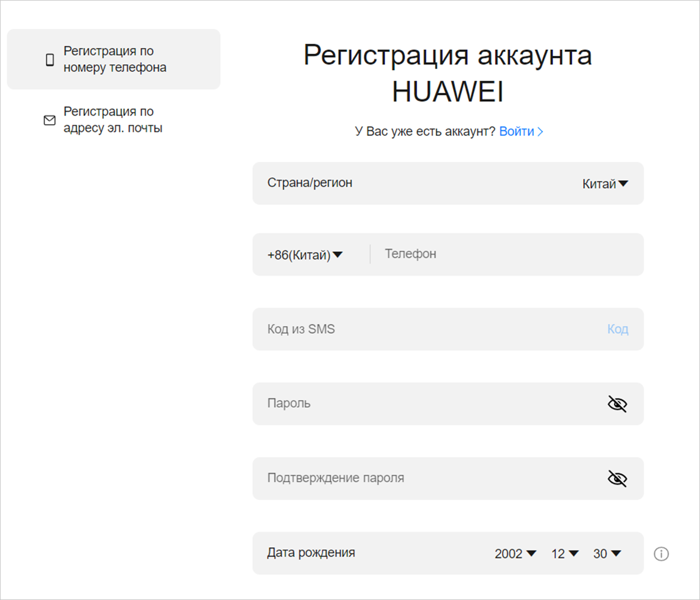This screenshot has height=600, width=700.
Task: Toggle visibility in Подтверждение пароля field
Action: [617, 479]
